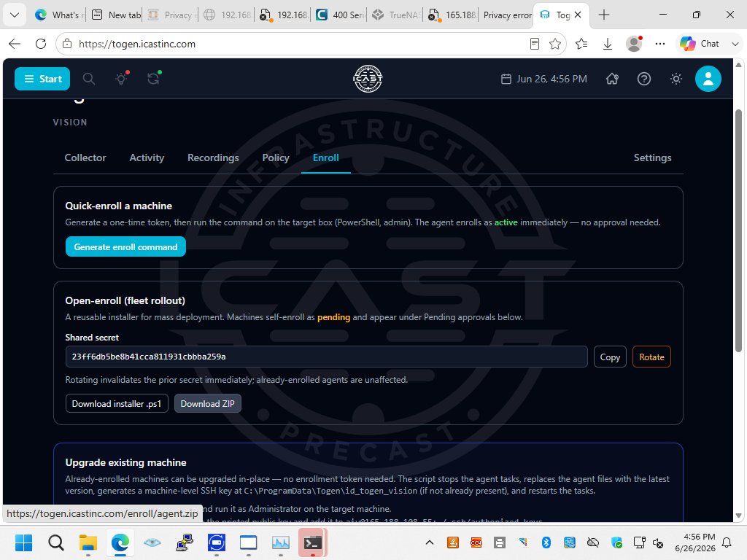Expand the dropdown arrow beside Chat

pyautogui.click(x=735, y=44)
